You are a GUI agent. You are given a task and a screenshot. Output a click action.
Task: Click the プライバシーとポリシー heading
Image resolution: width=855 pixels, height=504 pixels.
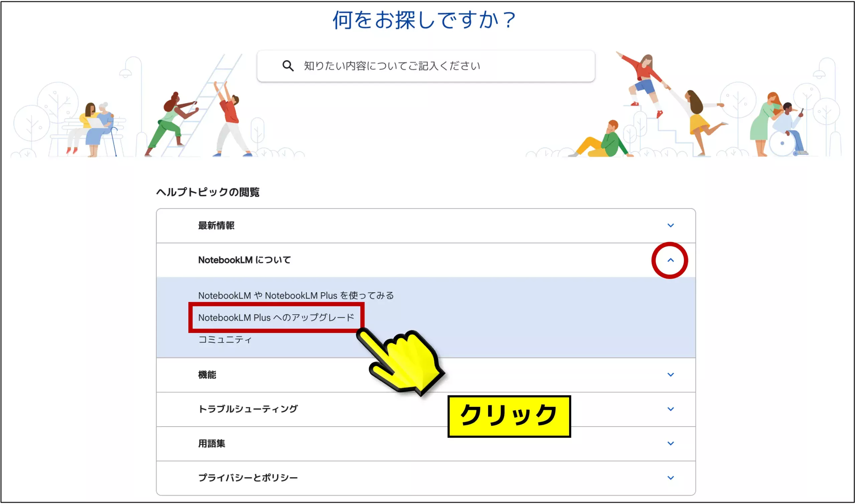pyautogui.click(x=248, y=478)
